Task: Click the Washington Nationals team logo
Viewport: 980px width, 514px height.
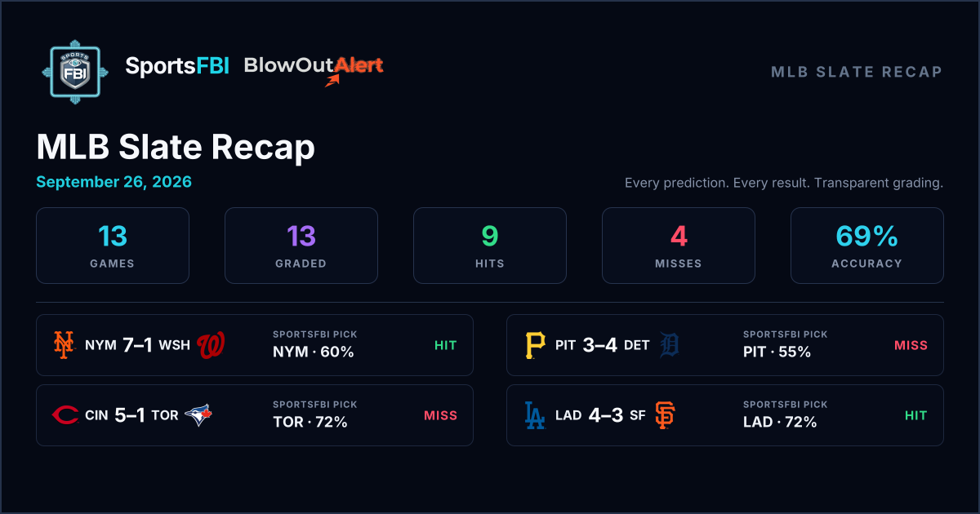Action: [x=211, y=345]
